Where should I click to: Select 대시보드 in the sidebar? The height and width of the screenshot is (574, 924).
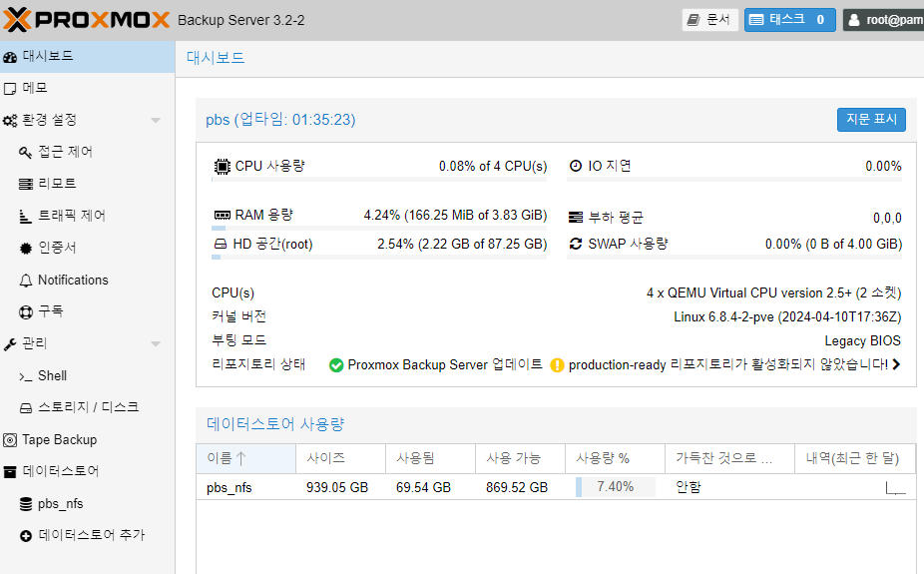(87, 57)
